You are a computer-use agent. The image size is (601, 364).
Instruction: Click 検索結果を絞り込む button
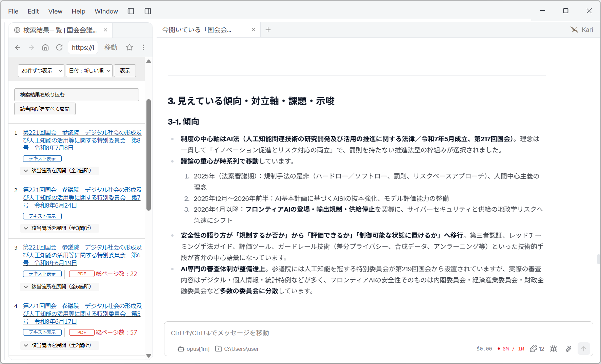(77, 95)
